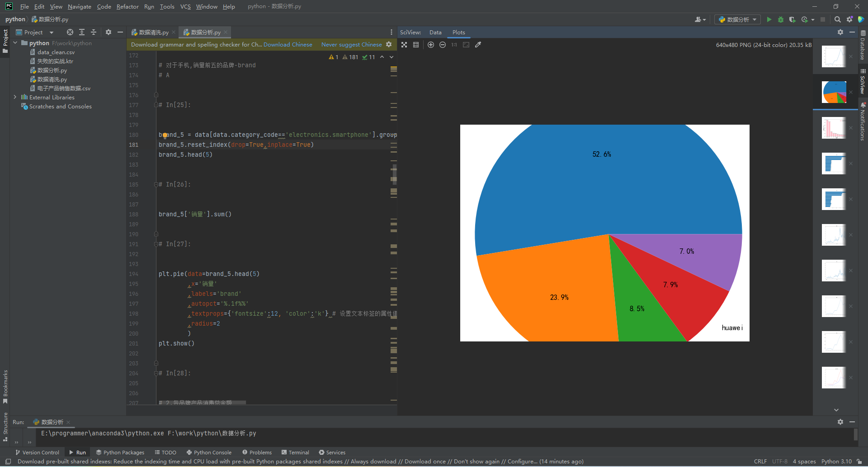This screenshot has height=467, width=868.
Task: Open the Search Everywhere magnifier icon
Action: [x=838, y=19]
